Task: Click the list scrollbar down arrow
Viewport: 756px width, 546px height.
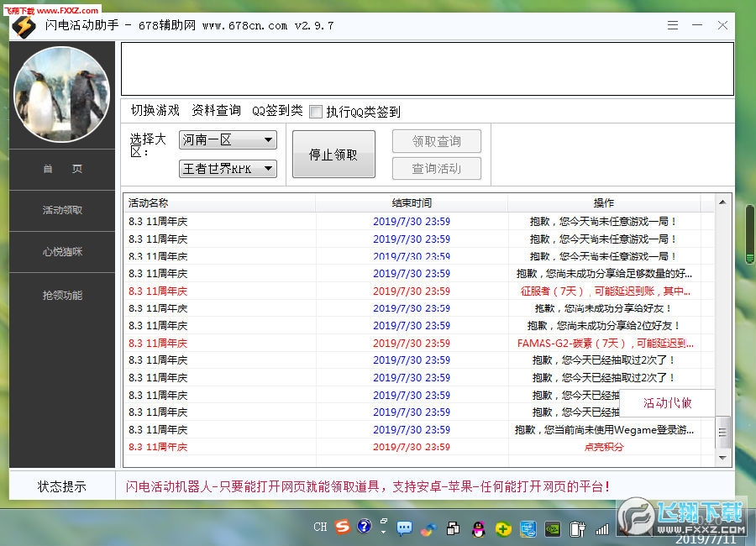Action: click(722, 458)
